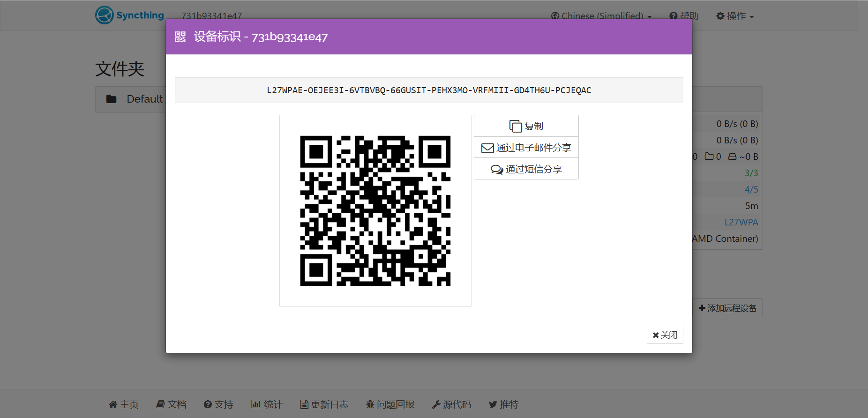
Task: Click the copy icon next to 复制
Action: (515, 126)
